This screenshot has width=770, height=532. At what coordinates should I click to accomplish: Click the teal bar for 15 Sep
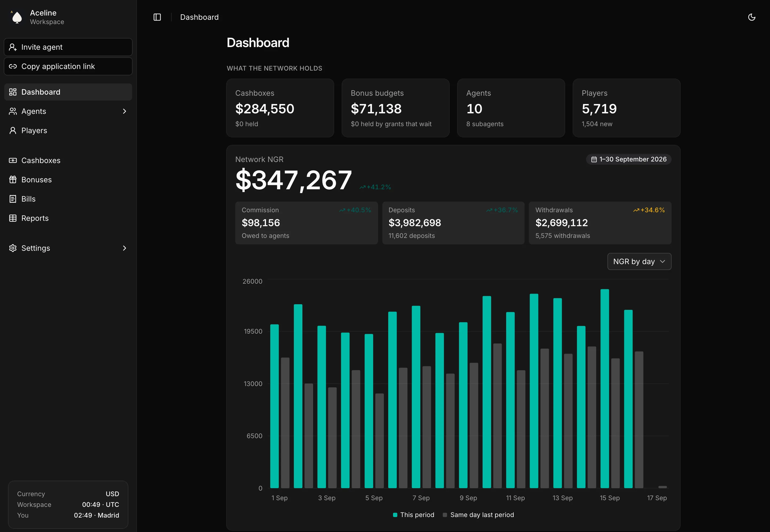pos(605,389)
